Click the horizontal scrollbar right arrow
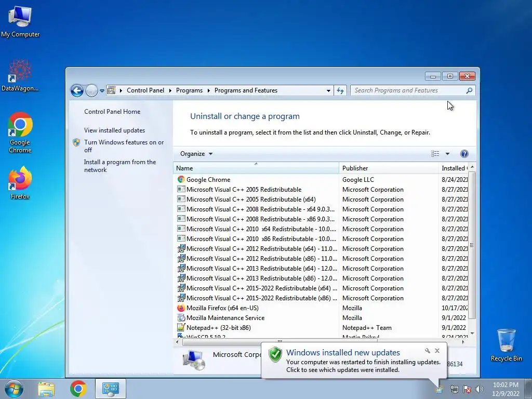Viewport: 532px width, 399px height. (463, 342)
